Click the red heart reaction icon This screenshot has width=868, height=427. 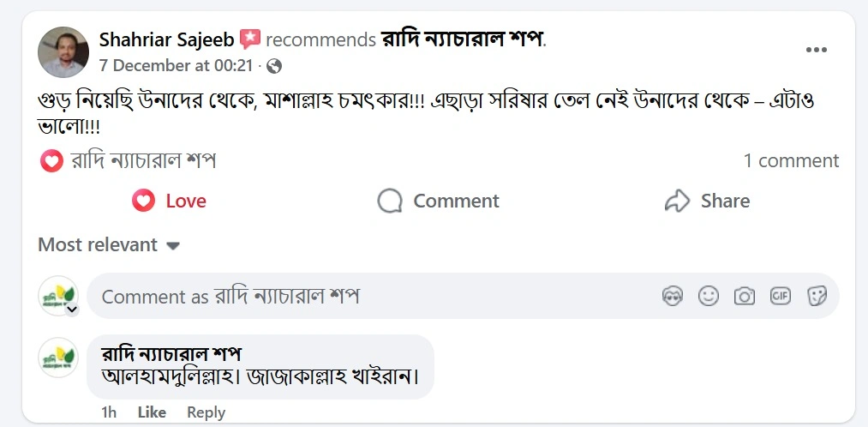[x=52, y=161]
